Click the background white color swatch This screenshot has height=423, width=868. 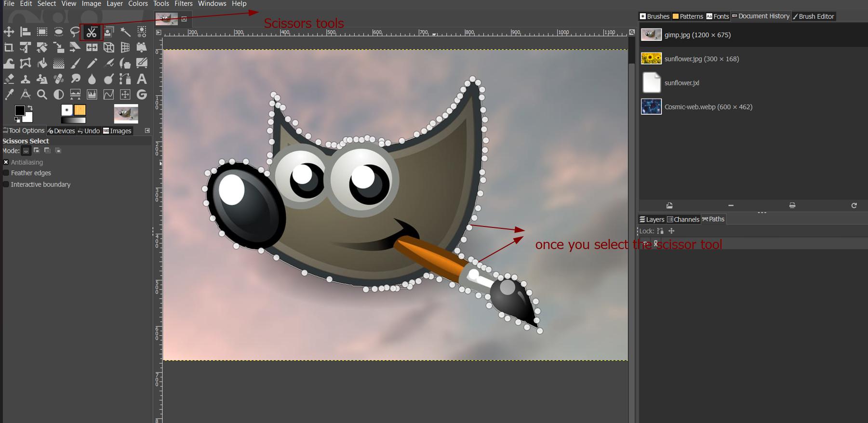point(29,119)
